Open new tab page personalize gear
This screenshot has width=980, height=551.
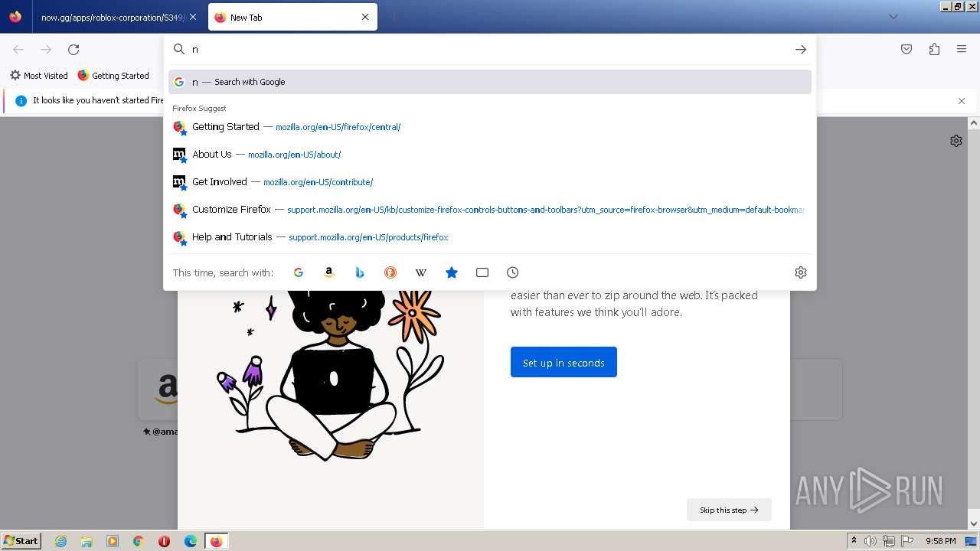[x=956, y=141]
